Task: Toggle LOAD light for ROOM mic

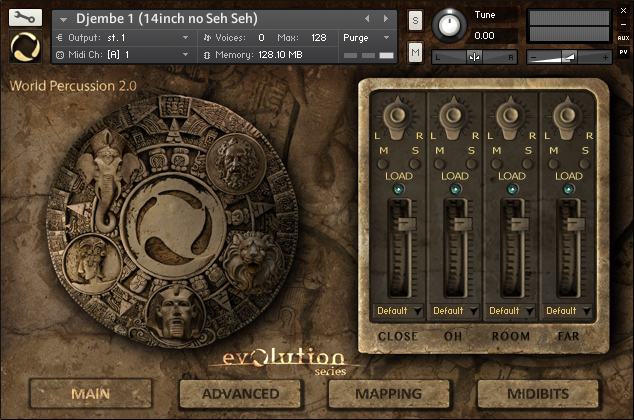Action: click(x=513, y=189)
